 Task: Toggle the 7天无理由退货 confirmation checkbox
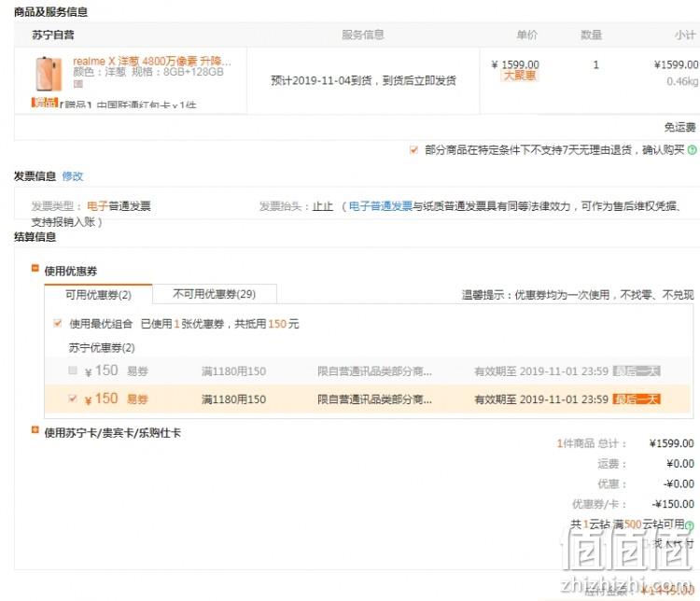click(x=413, y=150)
